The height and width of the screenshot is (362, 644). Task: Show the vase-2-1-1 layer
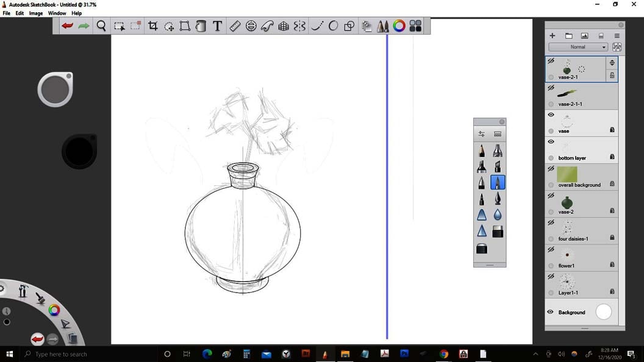[551, 88]
